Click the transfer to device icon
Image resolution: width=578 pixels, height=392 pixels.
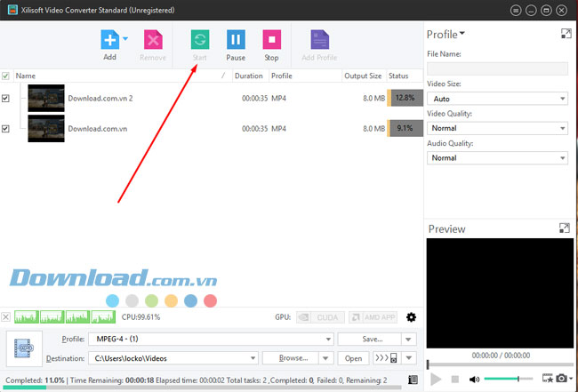tap(387, 358)
